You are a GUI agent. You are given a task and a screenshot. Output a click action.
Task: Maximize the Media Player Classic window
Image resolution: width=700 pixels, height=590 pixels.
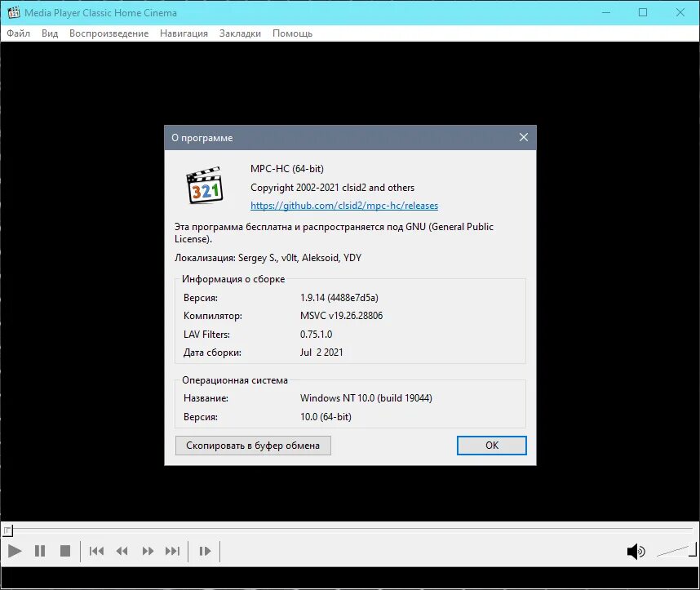[643, 12]
